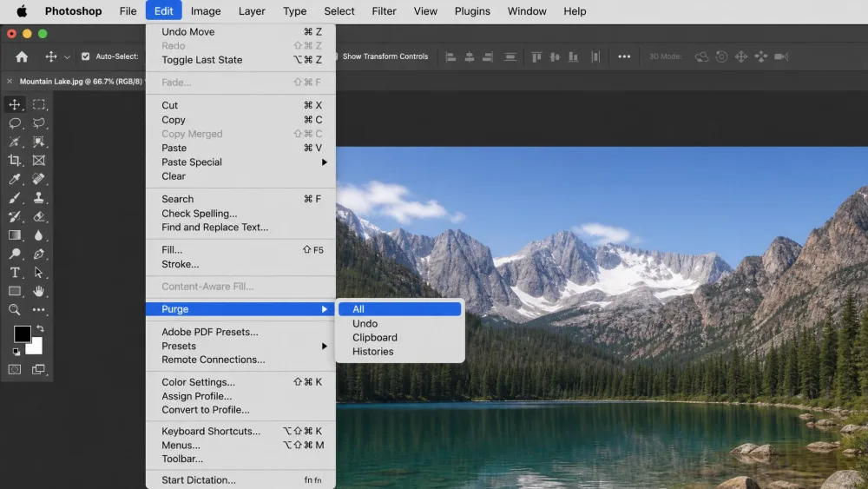Open the Image menu
Screen dimensions: 868x489
206,11
